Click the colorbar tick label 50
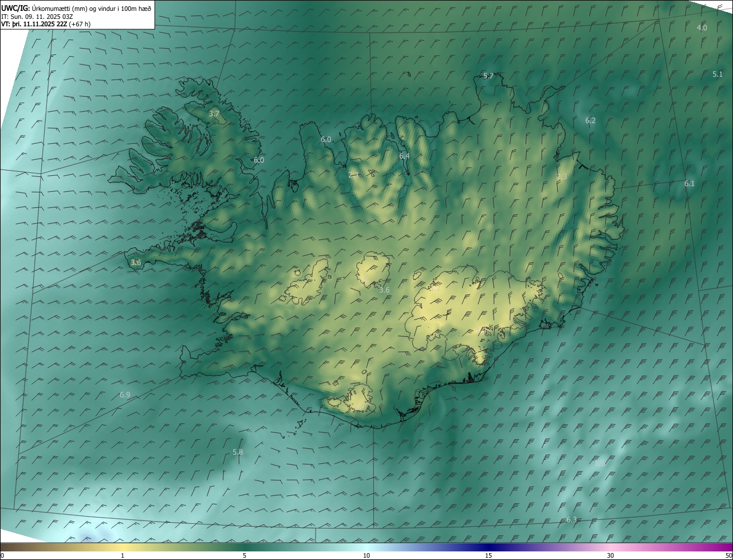The width and height of the screenshot is (733, 560). (x=728, y=555)
